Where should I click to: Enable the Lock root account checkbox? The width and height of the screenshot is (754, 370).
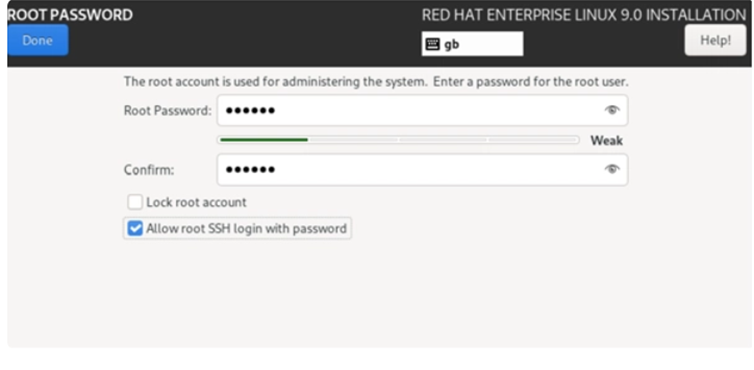pos(135,202)
